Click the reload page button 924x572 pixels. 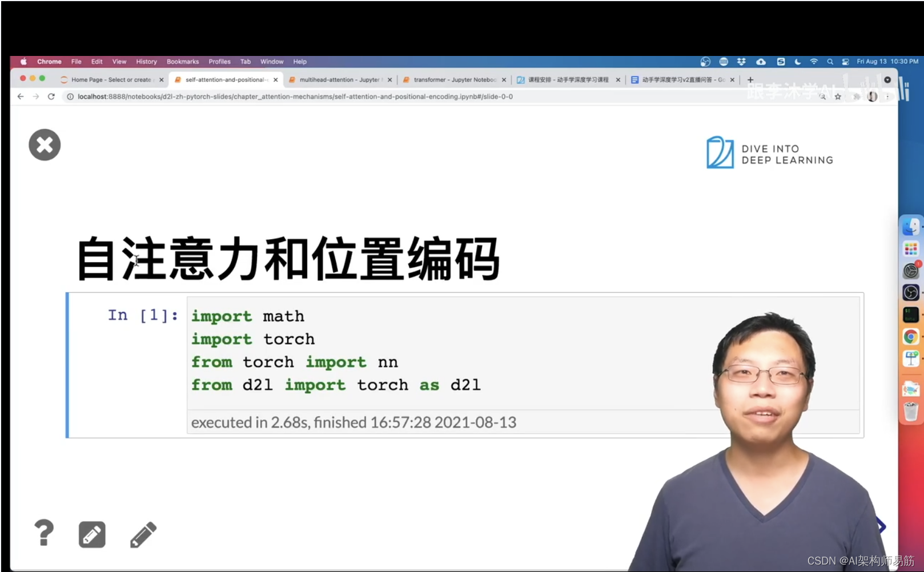coord(51,96)
